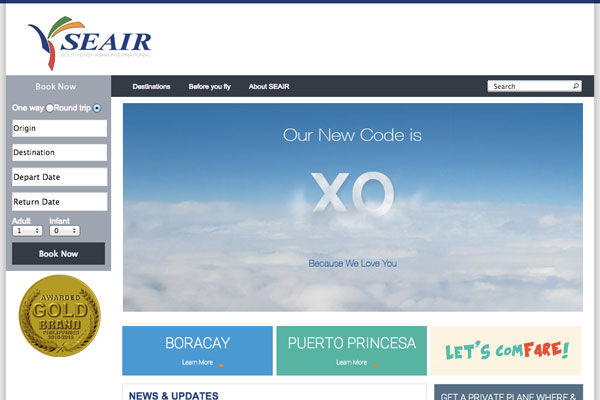Click the orange arrow under Puerto Princesa
Image resolution: width=600 pixels, height=400 pixels.
click(x=375, y=365)
